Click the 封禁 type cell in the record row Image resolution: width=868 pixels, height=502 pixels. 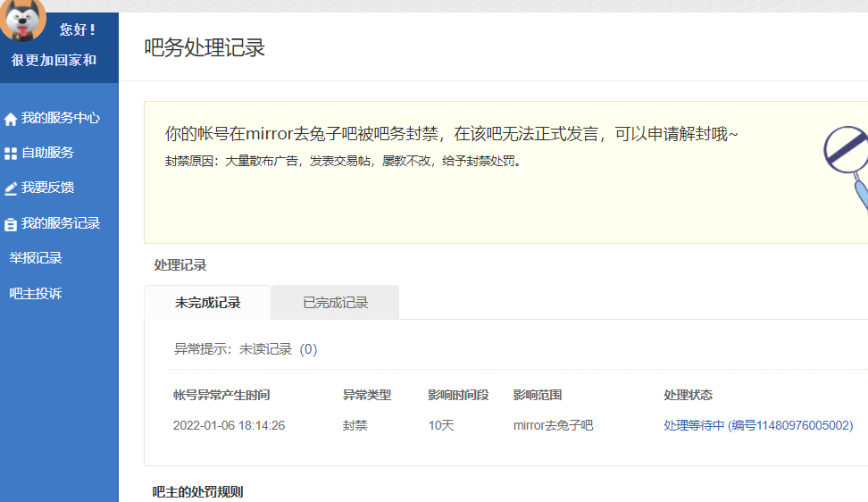[x=355, y=426]
